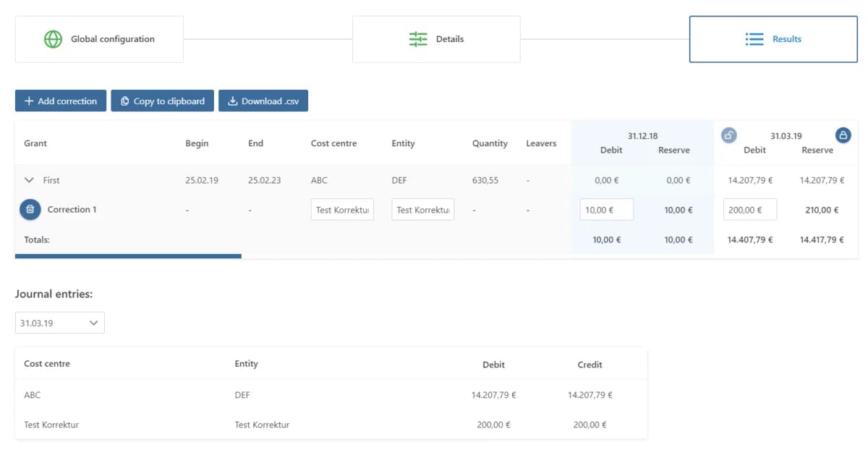Click the open padlock icon near column 31.03.19
The height and width of the screenshot is (453, 868).
click(x=728, y=135)
